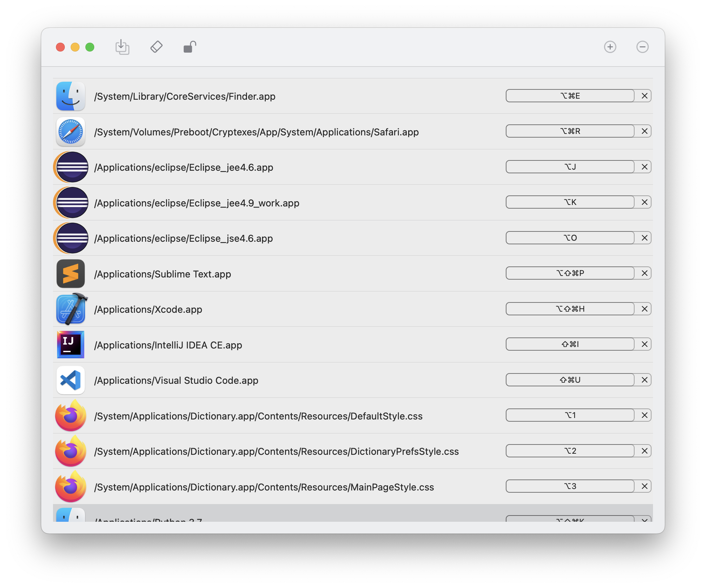The height and width of the screenshot is (588, 706).
Task: Click the Safari compass icon
Action: coord(71,132)
